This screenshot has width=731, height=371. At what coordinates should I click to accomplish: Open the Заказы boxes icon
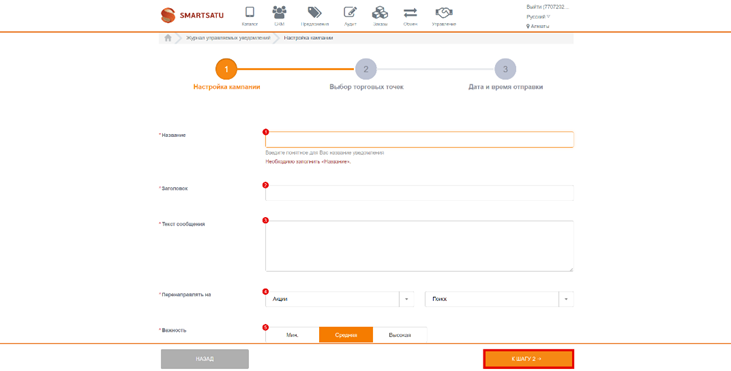coord(380,12)
